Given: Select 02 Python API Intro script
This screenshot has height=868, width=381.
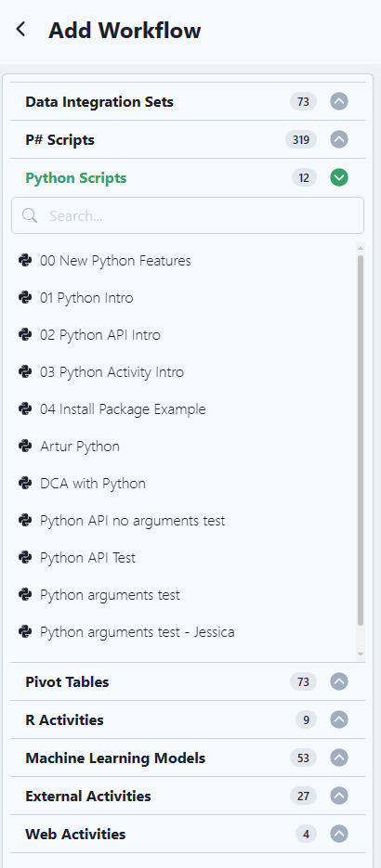Looking at the screenshot, I should [x=100, y=334].
